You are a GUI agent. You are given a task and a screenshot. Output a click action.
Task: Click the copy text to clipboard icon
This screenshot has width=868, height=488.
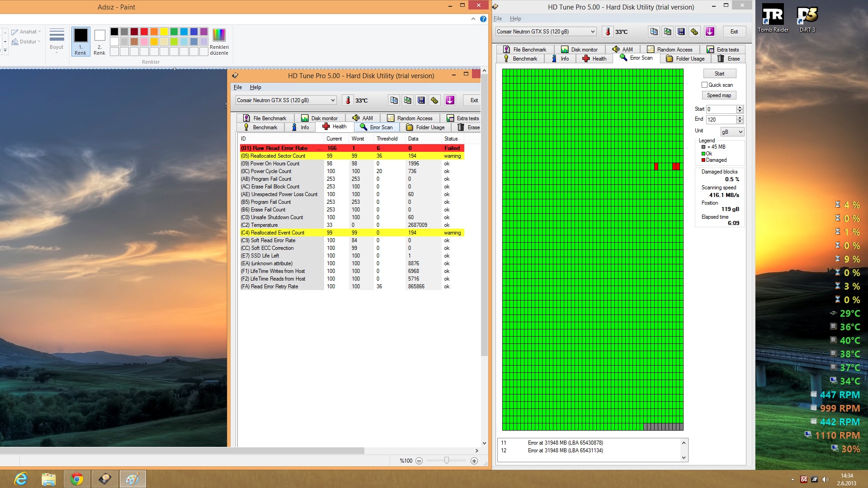[654, 32]
